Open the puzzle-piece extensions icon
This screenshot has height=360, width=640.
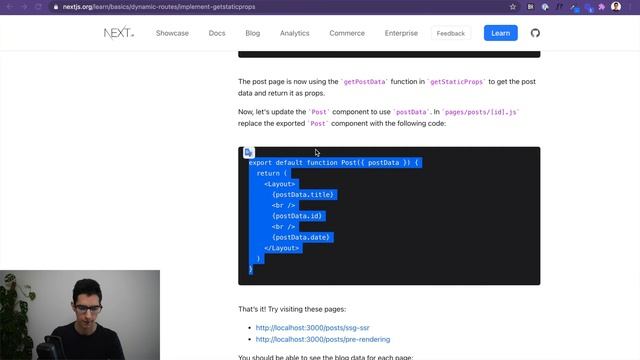point(601,7)
